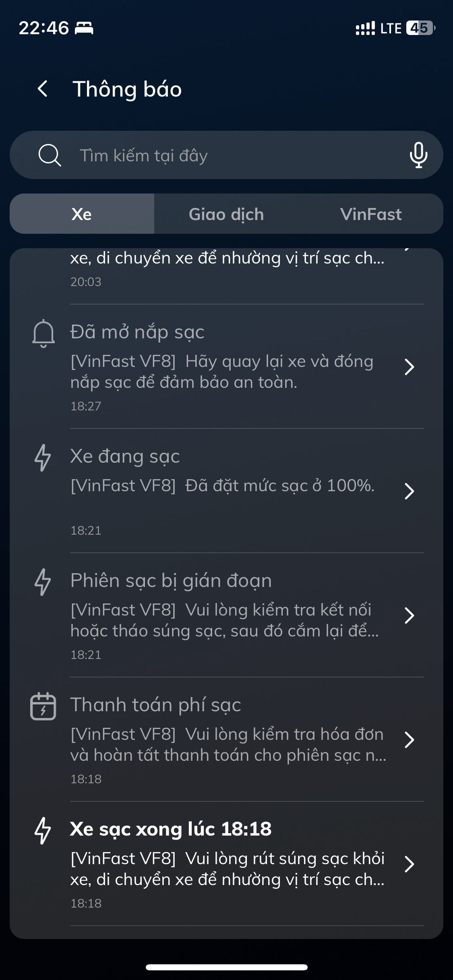This screenshot has height=980, width=453.
Task: Expand the Xe sạc xong lúc 18:18 chevron
Action: tap(409, 864)
